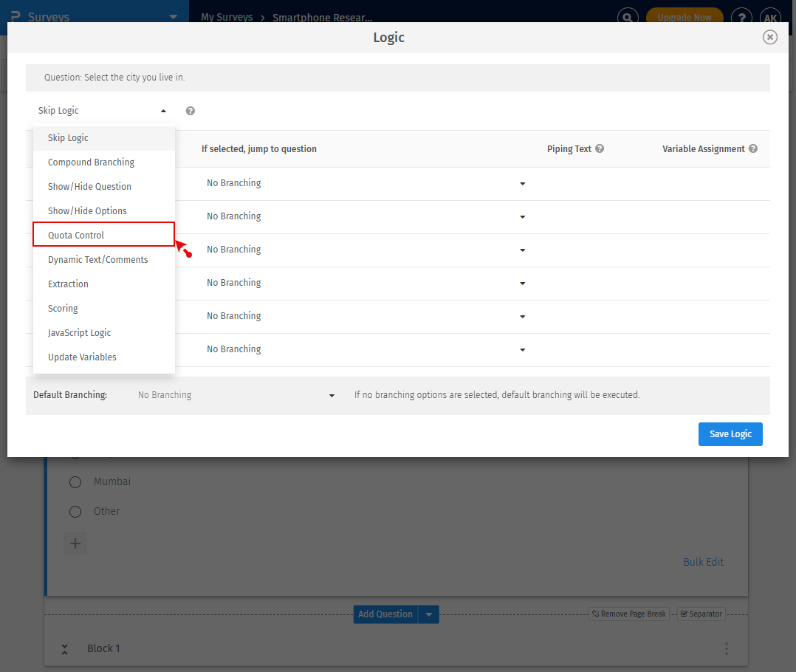Click Remove Page Break button
Screen dimensions: 796x672
pos(629,614)
